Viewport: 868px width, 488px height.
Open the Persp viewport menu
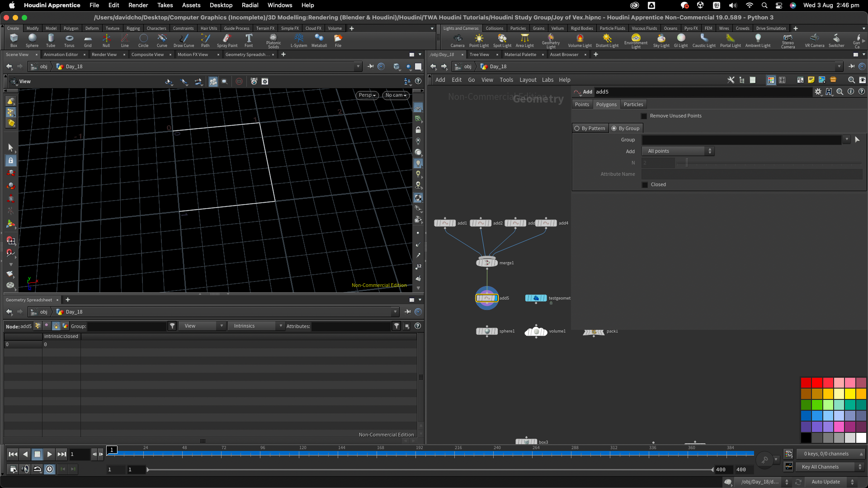point(367,95)
